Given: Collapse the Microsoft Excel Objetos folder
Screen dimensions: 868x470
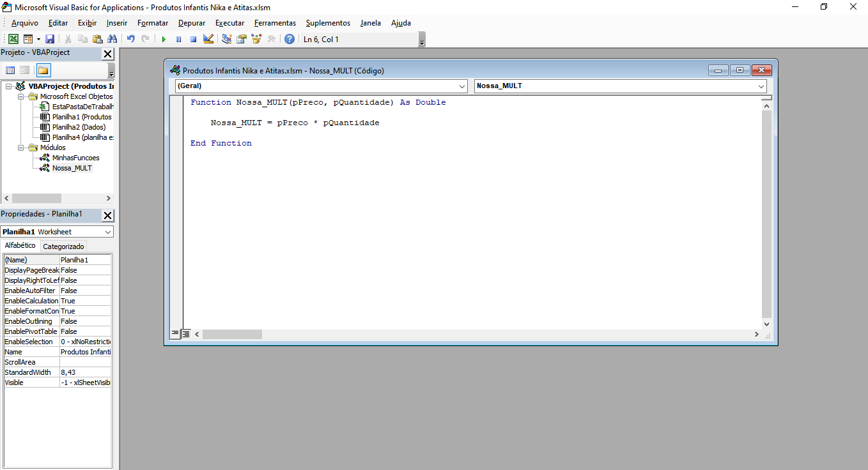Looking at the screenshot, I should (20, 96).
